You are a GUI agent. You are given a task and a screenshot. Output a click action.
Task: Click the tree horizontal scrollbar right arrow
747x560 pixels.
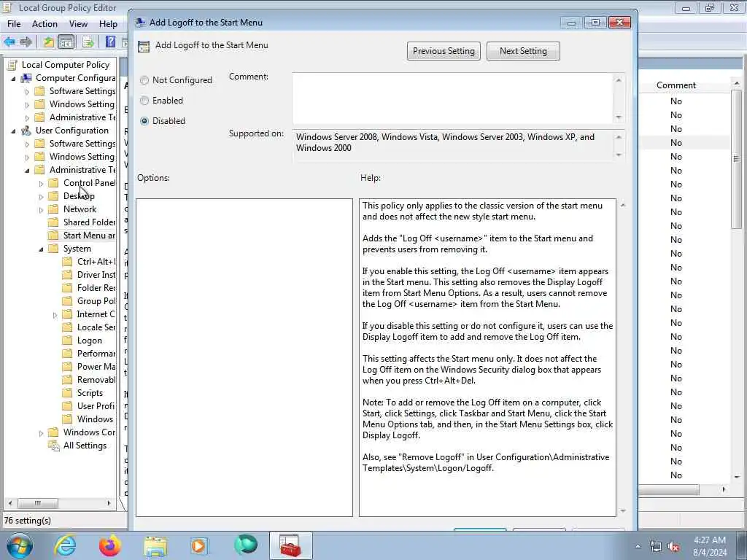pyautogui.click(x=109, y=503)
